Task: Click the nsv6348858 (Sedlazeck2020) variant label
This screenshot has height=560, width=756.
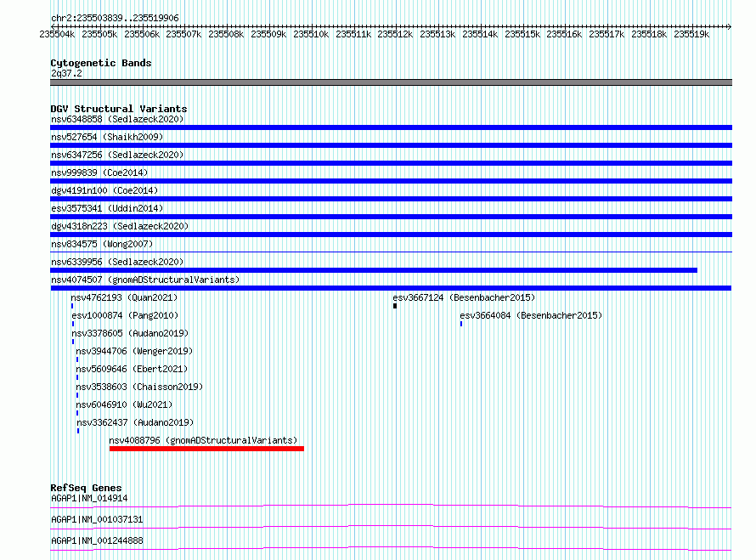Action: tap(117, 119)
